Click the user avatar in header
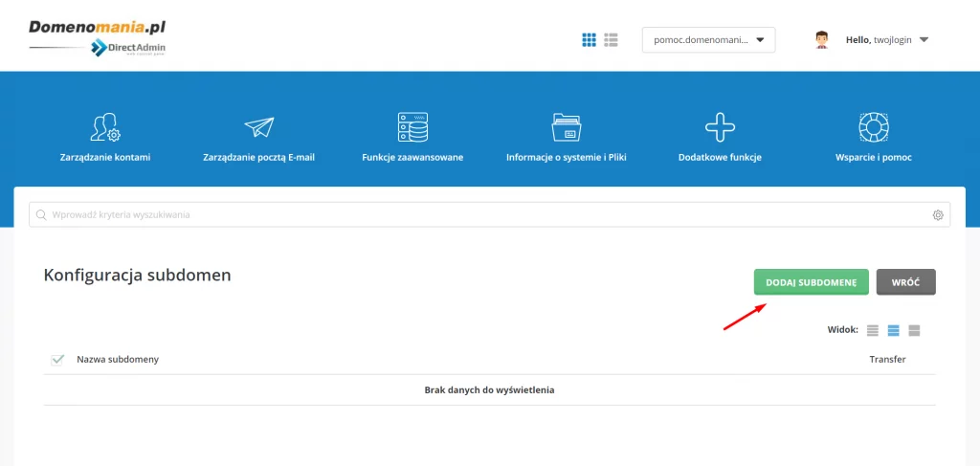The height and width of the screenshot is (466, 980). pyautogui.click(x=821, y=40)
